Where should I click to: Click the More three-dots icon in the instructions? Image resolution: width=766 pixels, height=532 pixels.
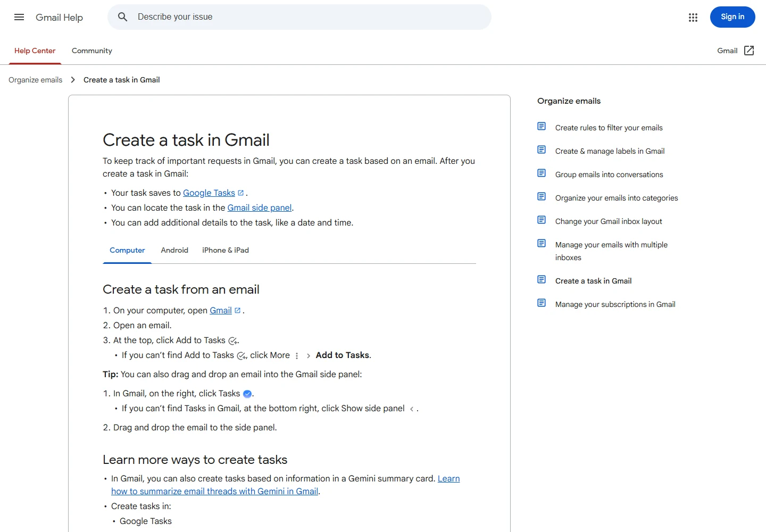[x=297, y=356]
